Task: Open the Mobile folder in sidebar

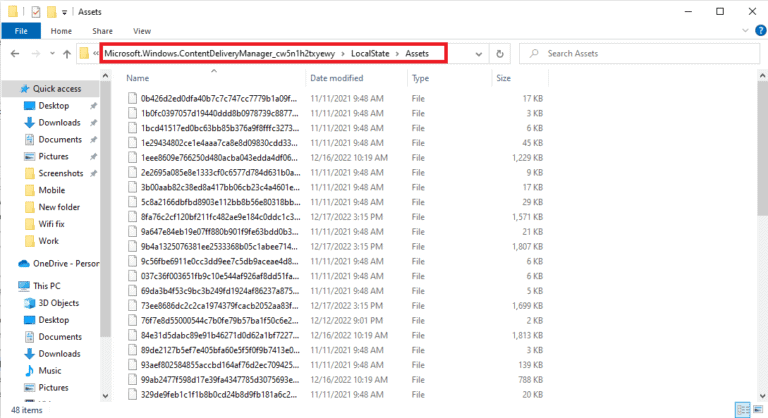Action: pos(51,190)
